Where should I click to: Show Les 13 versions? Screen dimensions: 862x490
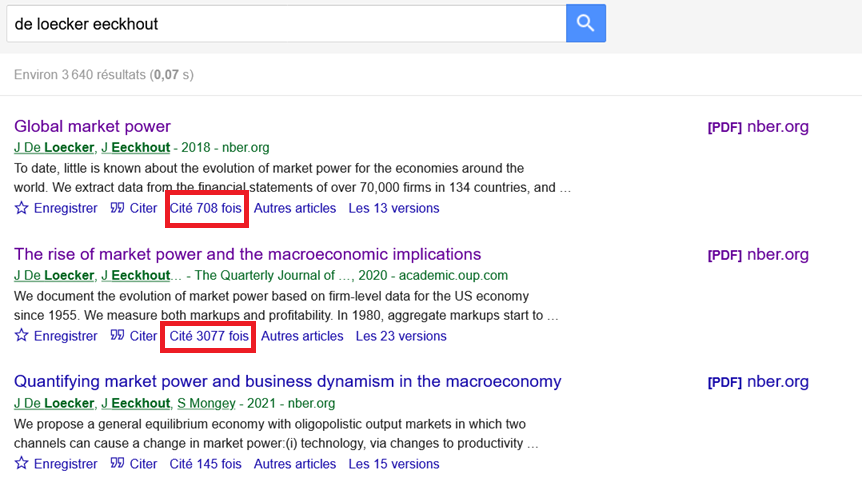[394, 208]
